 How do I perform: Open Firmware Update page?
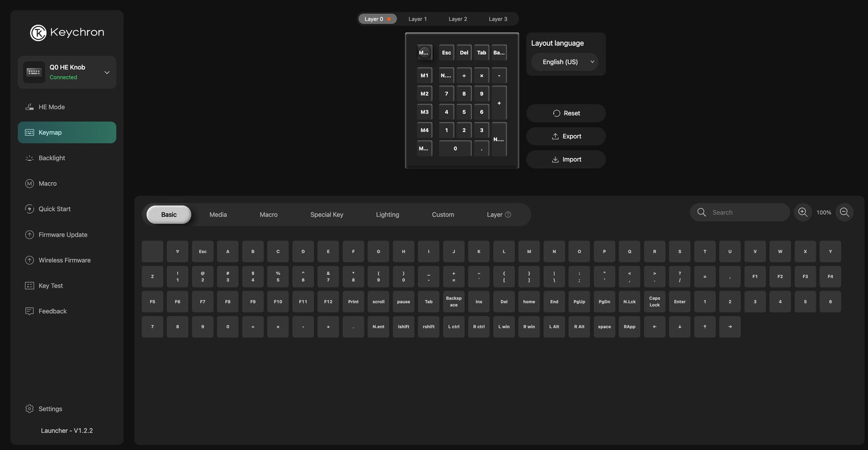(62, 235)
